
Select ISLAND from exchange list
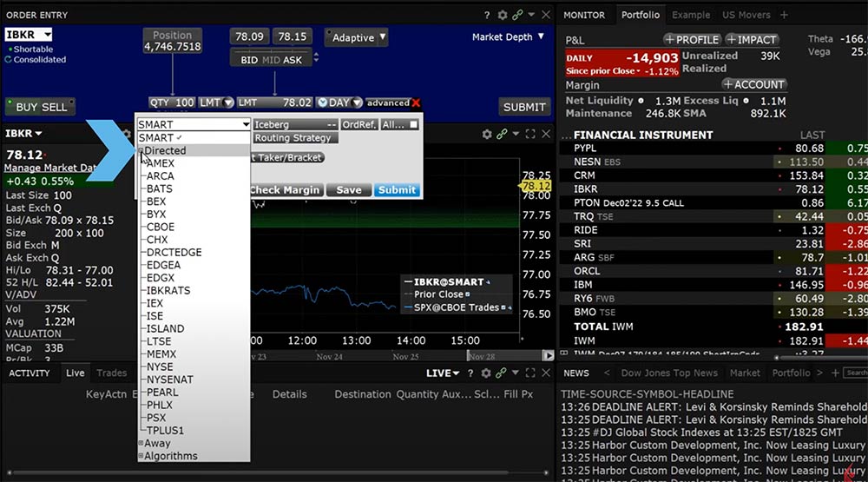click(x=165, y=328)
